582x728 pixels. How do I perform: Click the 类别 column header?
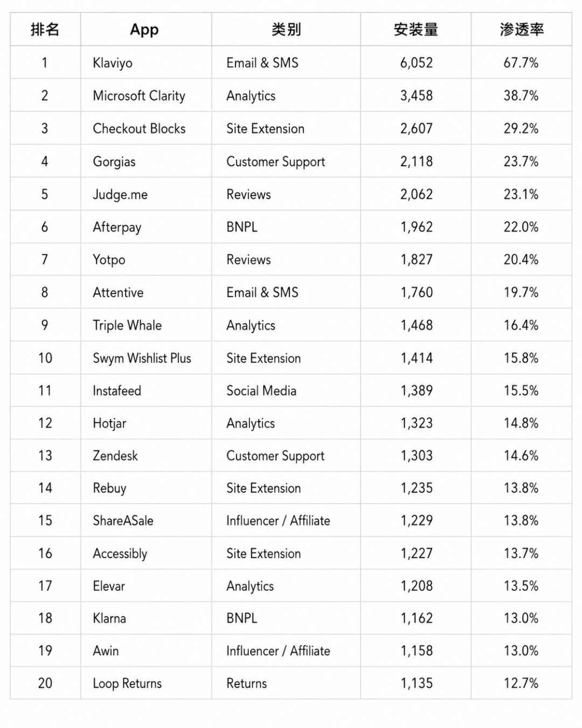(x=286, y=29)
